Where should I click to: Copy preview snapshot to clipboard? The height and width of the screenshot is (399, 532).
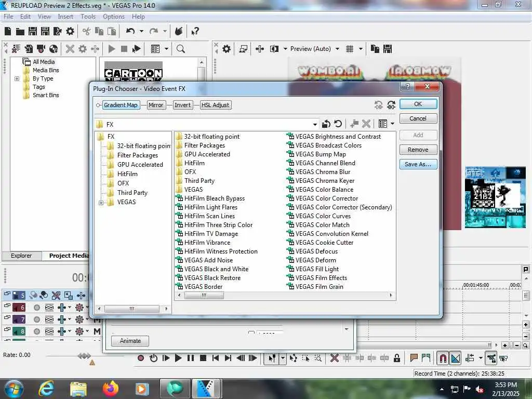375,49
